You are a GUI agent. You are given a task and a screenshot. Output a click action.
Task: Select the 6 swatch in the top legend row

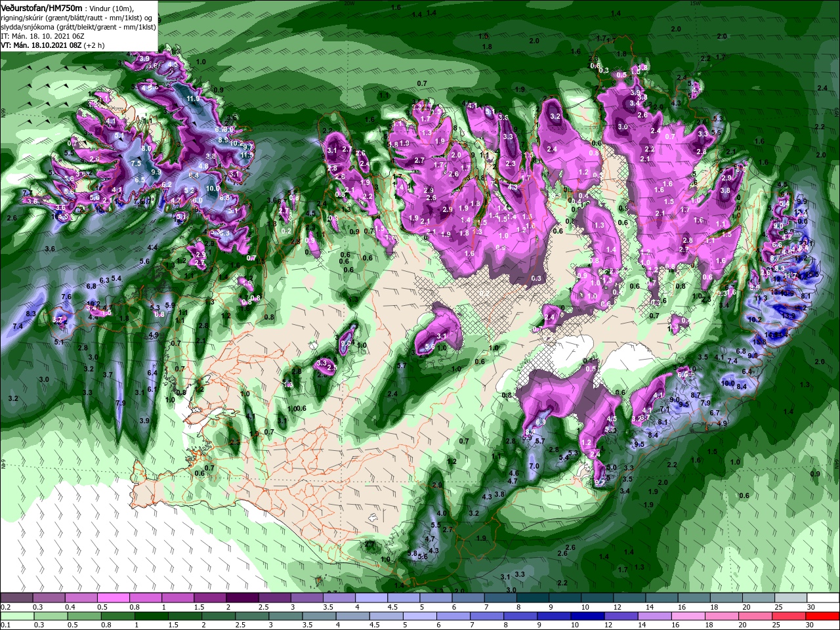[x=469, y=598]
